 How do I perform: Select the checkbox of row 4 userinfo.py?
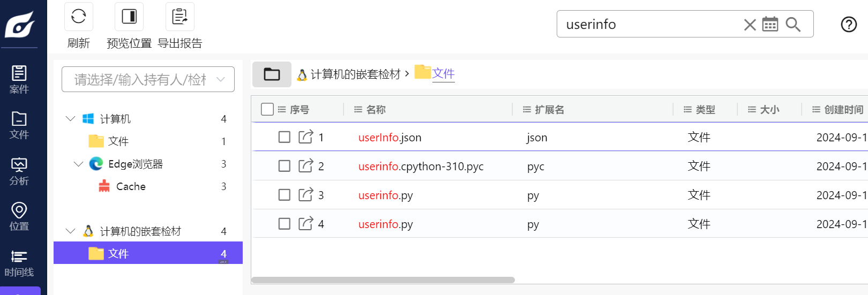coord(285,224)
